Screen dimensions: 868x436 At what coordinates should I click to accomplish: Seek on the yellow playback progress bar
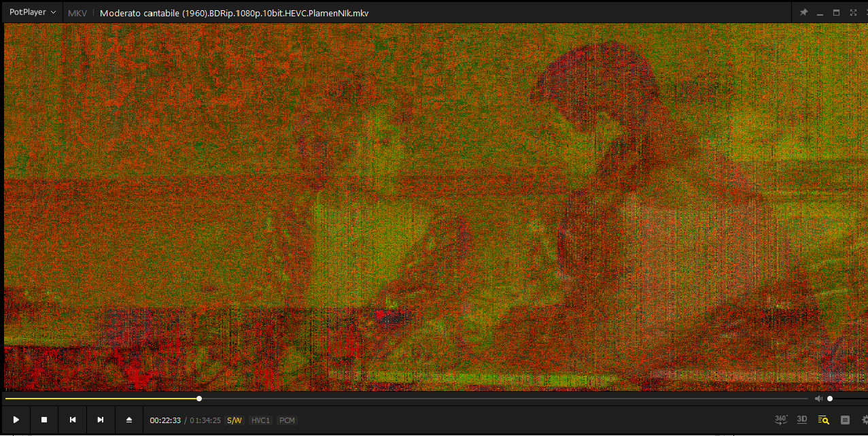tap(406, 399)
